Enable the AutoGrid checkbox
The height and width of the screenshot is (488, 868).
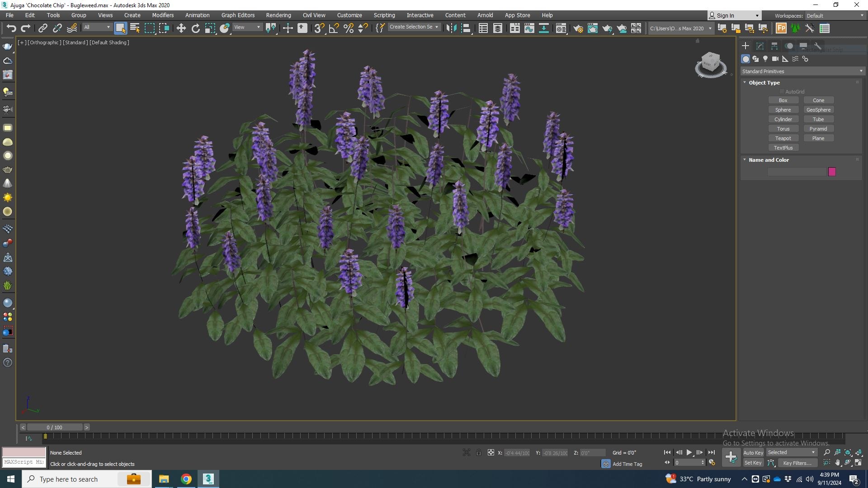(x=782, y=92)
